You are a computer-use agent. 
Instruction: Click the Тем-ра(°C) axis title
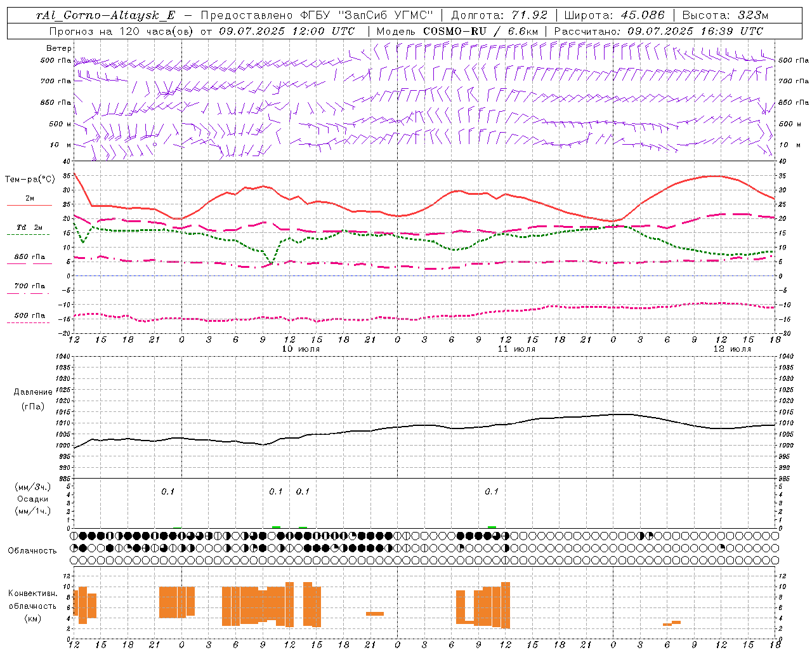click(x=30, y=180)
